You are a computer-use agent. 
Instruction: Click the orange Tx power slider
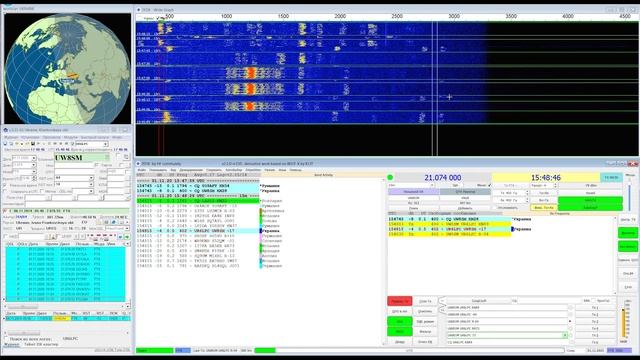(x=623, y=322)
